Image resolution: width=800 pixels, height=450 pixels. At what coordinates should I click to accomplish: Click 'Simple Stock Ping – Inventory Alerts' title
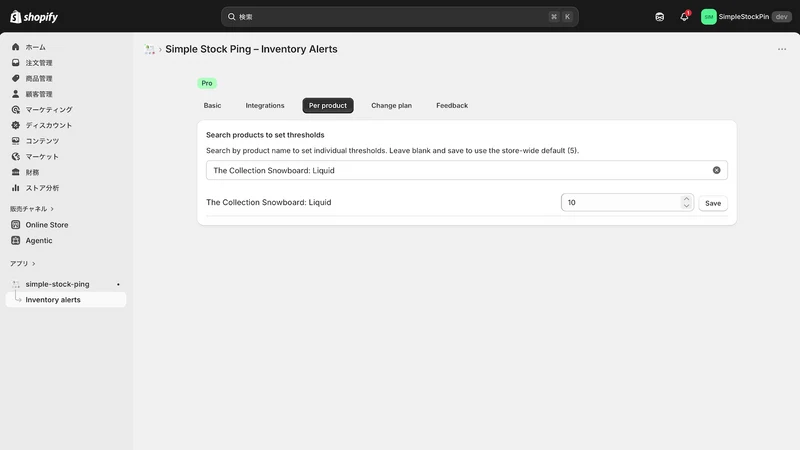(251, 49)
